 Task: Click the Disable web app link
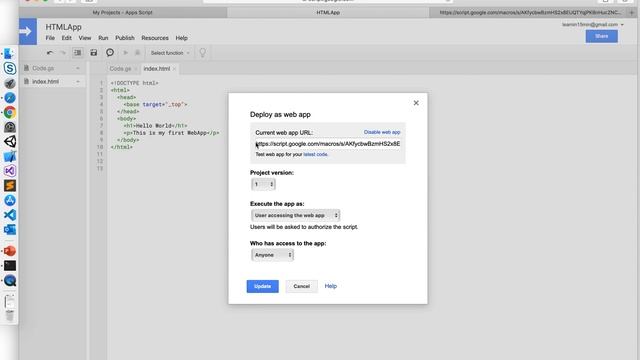click(382, 132)
